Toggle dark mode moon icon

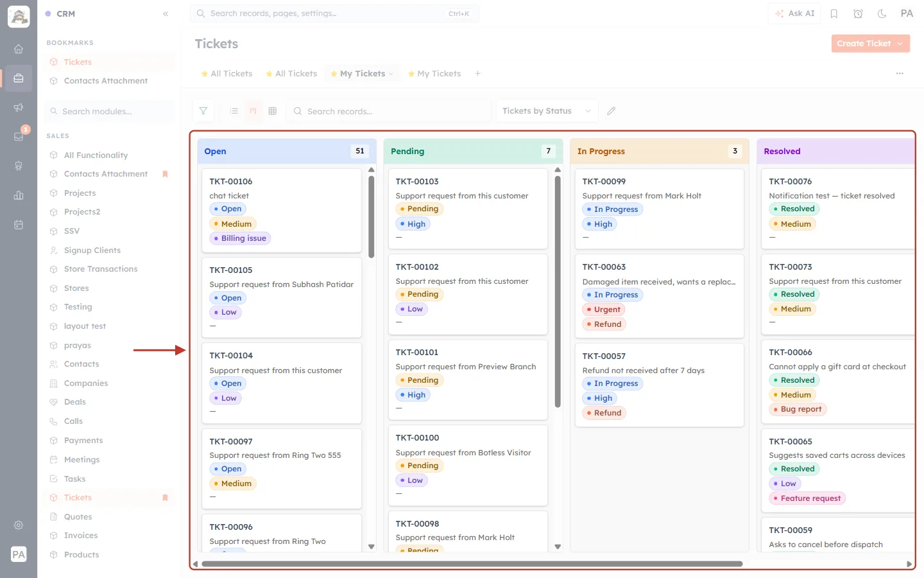882,13
